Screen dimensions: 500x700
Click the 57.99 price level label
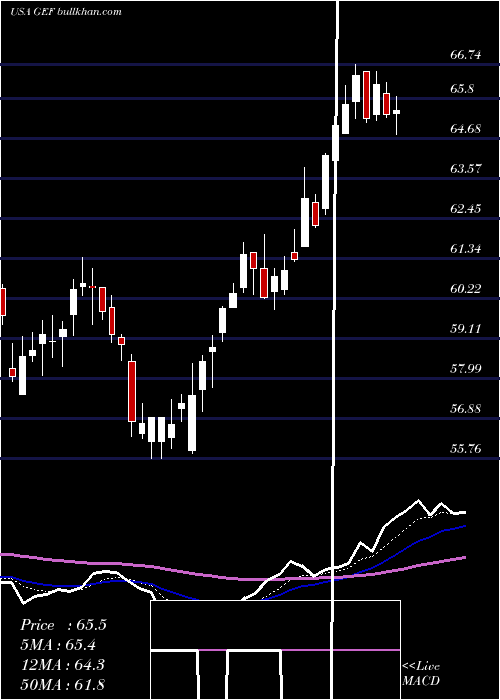466,369
